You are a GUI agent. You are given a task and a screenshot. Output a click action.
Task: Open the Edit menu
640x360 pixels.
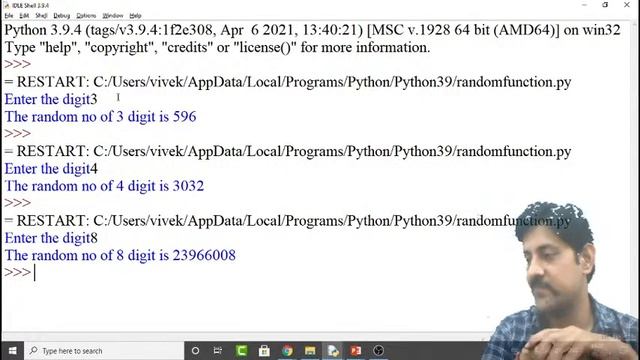[24, 16]
